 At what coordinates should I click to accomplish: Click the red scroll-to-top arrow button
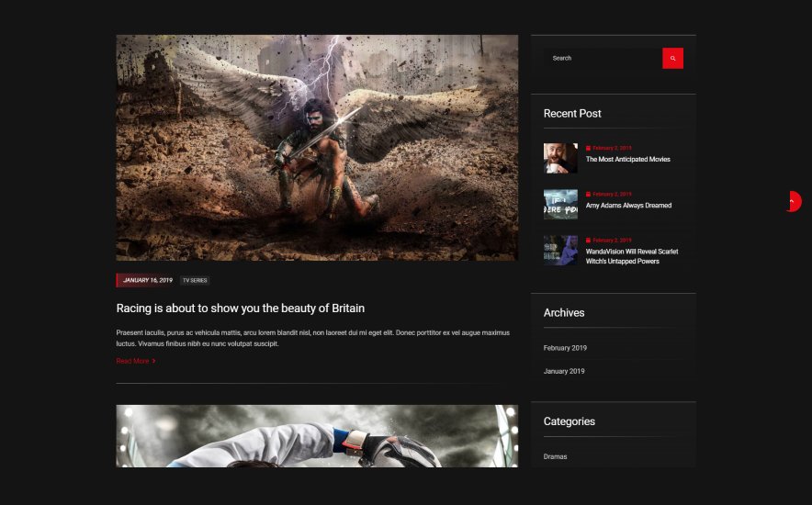click(793, 201)
